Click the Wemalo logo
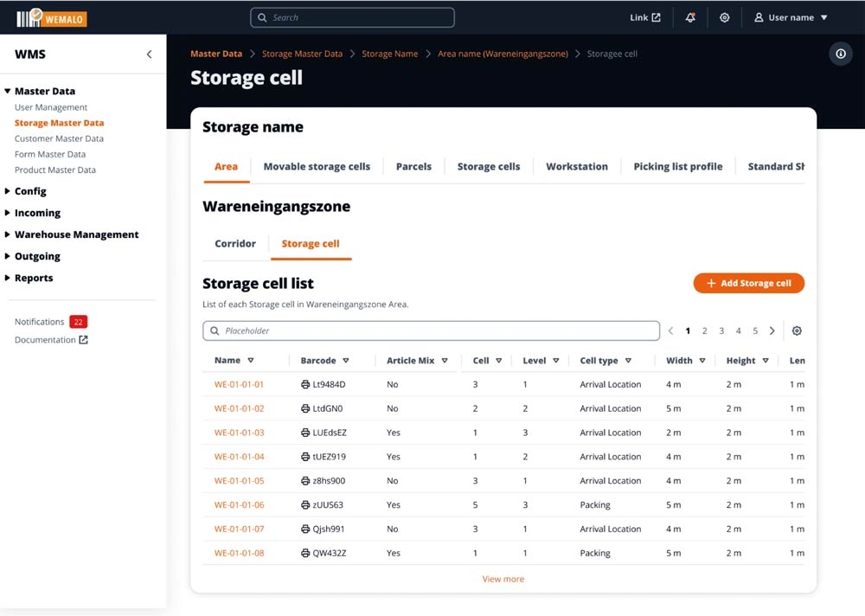 (x=51, y=17)
